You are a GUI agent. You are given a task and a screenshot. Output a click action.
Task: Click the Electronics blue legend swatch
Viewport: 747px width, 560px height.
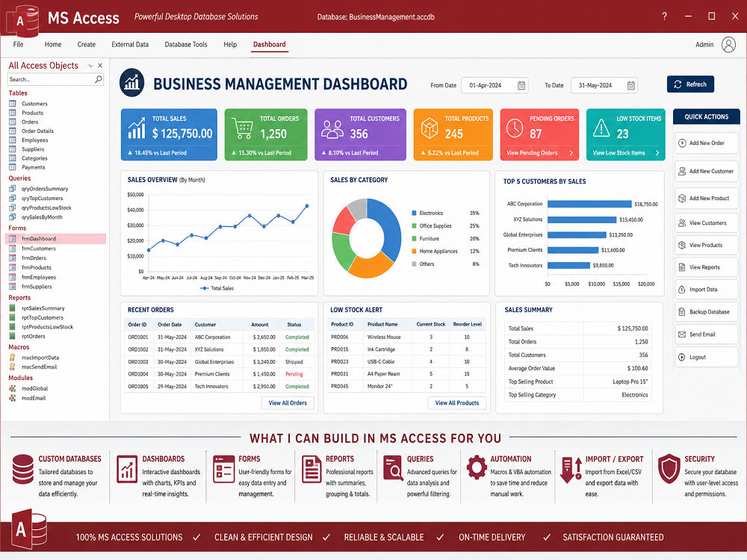tap(415, 214)
